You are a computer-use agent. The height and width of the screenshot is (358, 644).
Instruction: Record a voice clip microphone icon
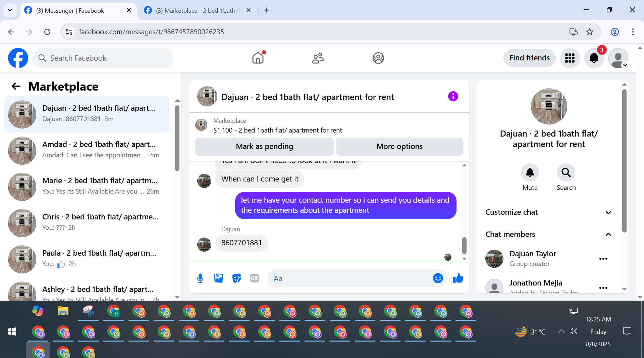point(200,278)
